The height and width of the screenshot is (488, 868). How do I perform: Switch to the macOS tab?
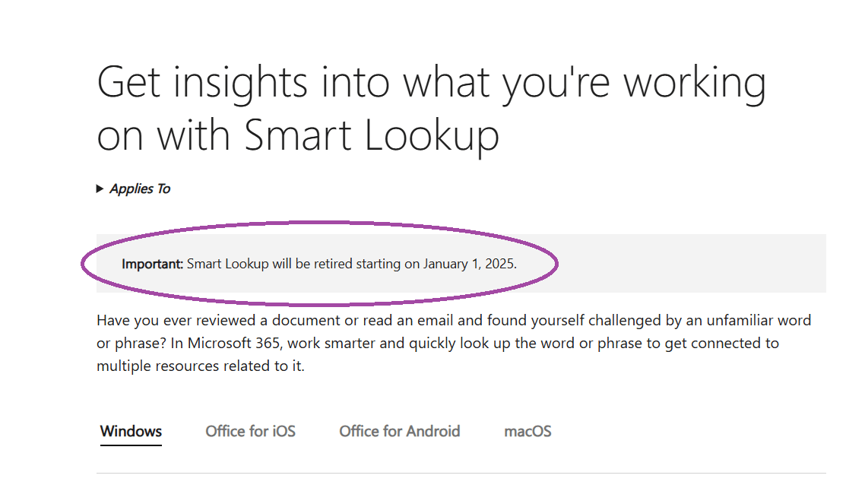coord(527,431)
